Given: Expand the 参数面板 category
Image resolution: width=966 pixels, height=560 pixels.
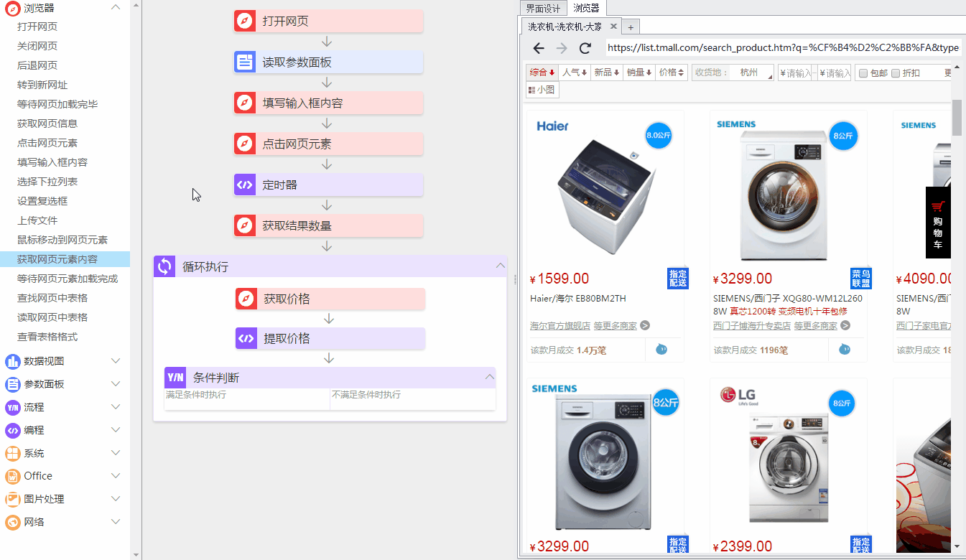Looking at the screenshot, I should pos(116,384).
